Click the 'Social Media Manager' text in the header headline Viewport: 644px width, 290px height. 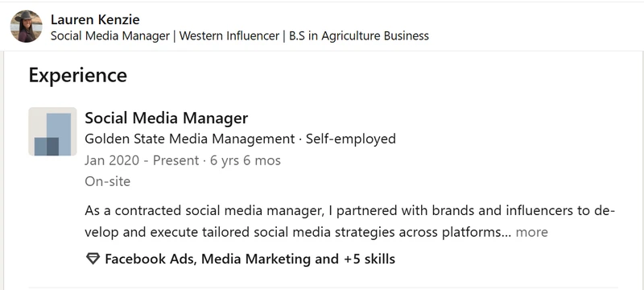click(110, 35)
